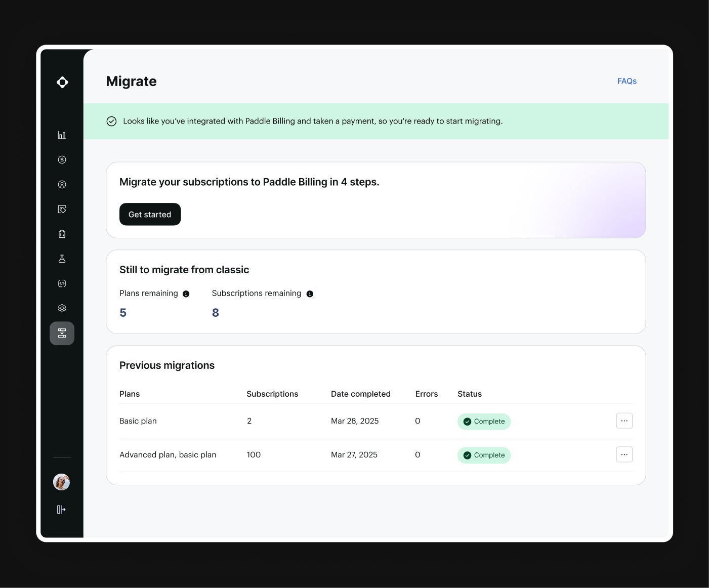Select the highlighted Migrate sidebar icon
Viewport: 709px width, 588px height.
pyautogui.click(x=62, y=333)
